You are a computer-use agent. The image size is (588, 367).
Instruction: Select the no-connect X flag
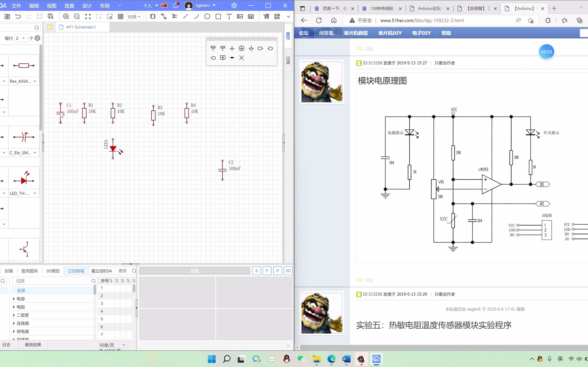click(242, 58)
